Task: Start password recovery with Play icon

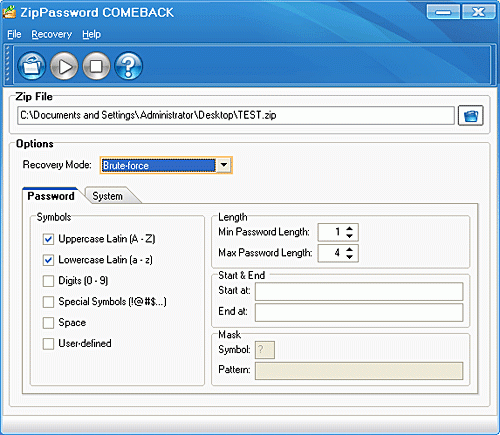Action: 64,66
